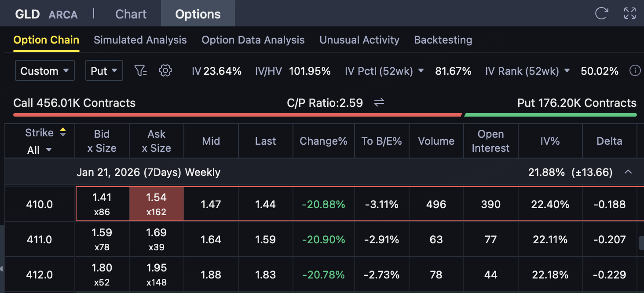Collapse the Jan 21, 2026 weekly expiration
The width and height of the screenshot is (644, 293).
628,172
